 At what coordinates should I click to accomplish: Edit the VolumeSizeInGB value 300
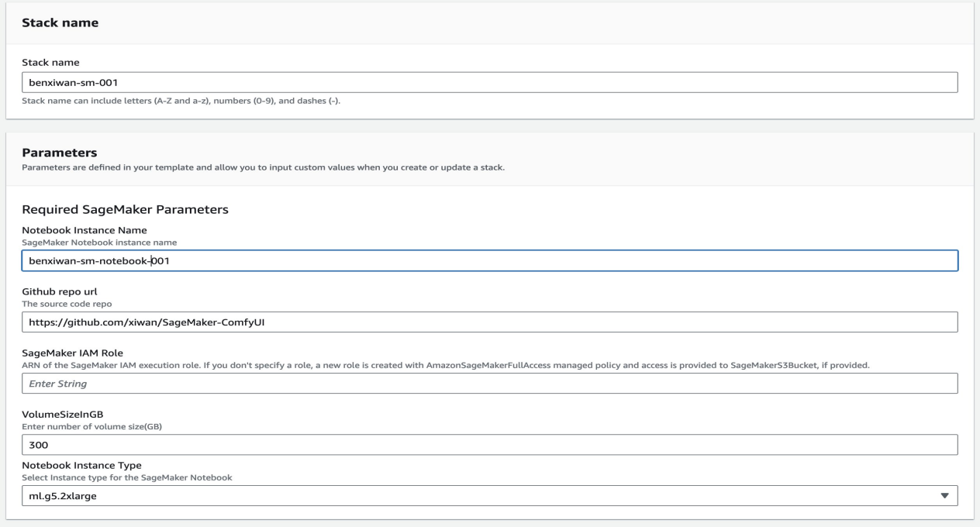tap(490, 444)
